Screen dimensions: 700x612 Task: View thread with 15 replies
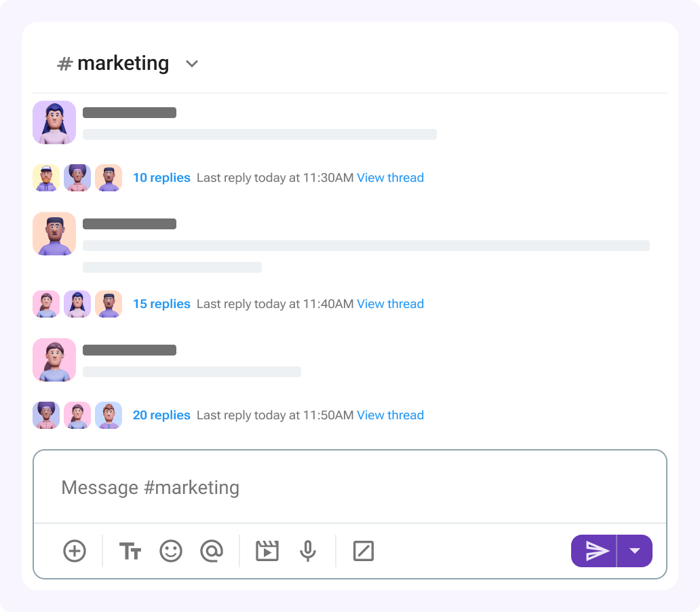pyautogui.click(x=390, y=304)
